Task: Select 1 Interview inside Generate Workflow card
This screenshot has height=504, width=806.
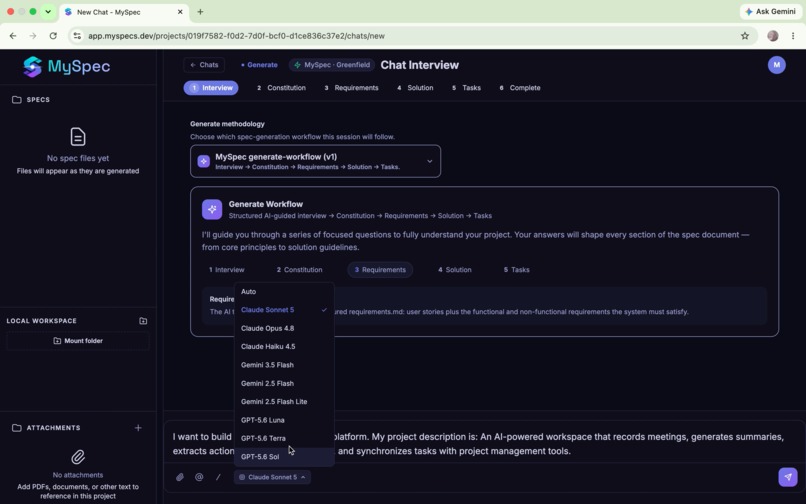Action: pyautogui.click(x=227, y=269)
